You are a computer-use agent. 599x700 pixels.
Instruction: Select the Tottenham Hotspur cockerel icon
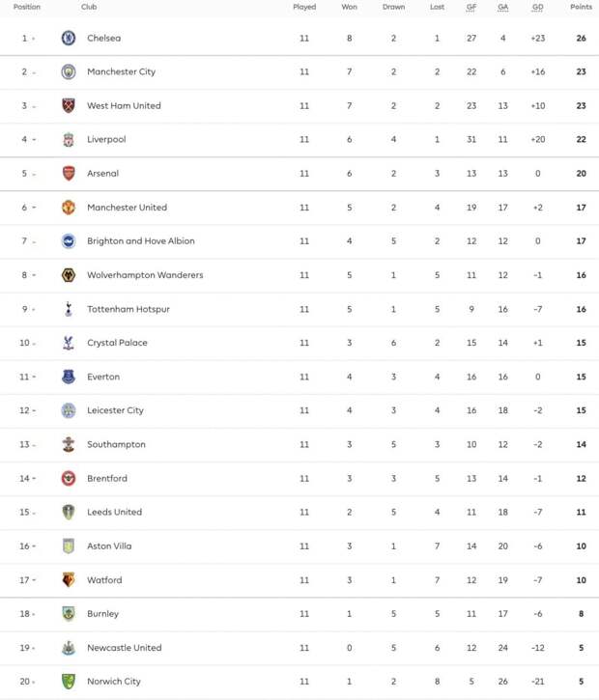tap(69, 309)
